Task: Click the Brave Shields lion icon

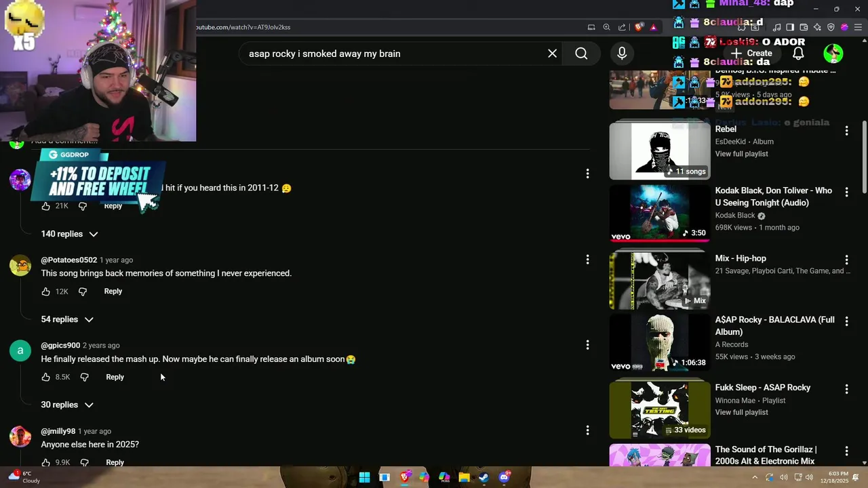Action: 639,27
